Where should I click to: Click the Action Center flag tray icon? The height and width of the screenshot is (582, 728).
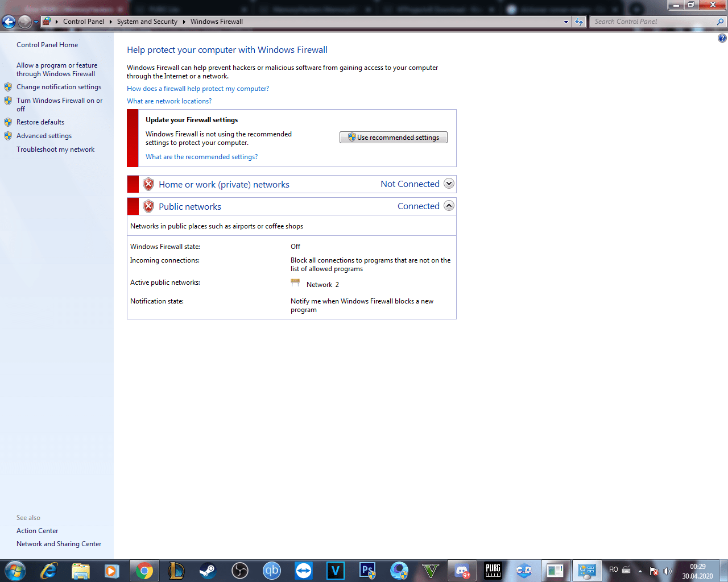(x=653, y=571)
